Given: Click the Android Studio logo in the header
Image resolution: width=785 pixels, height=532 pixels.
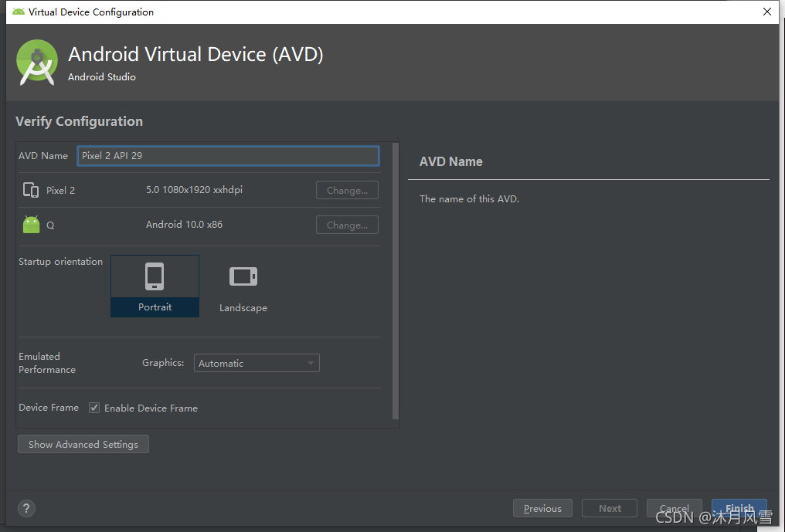Looking at the screenshot, I should coord(36,63).
